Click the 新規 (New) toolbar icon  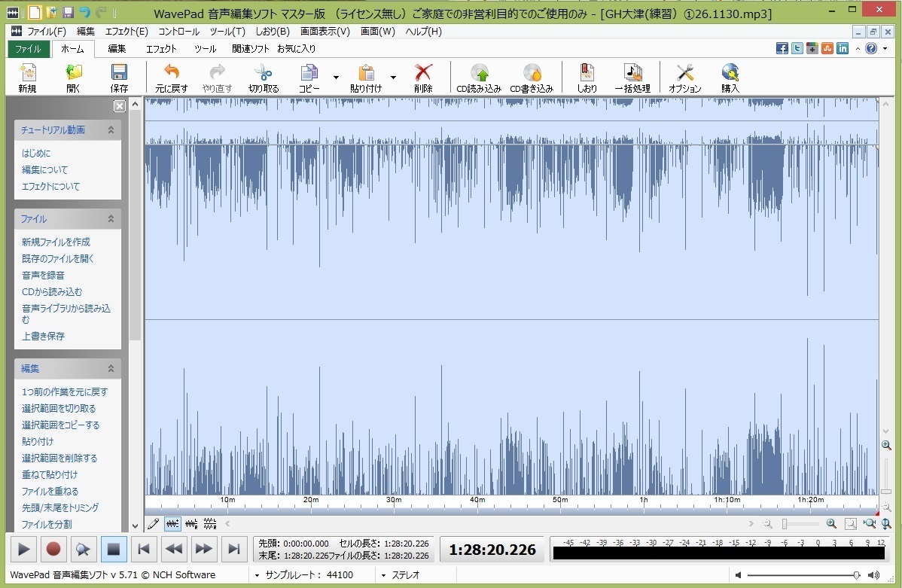[x=27, y=78]
